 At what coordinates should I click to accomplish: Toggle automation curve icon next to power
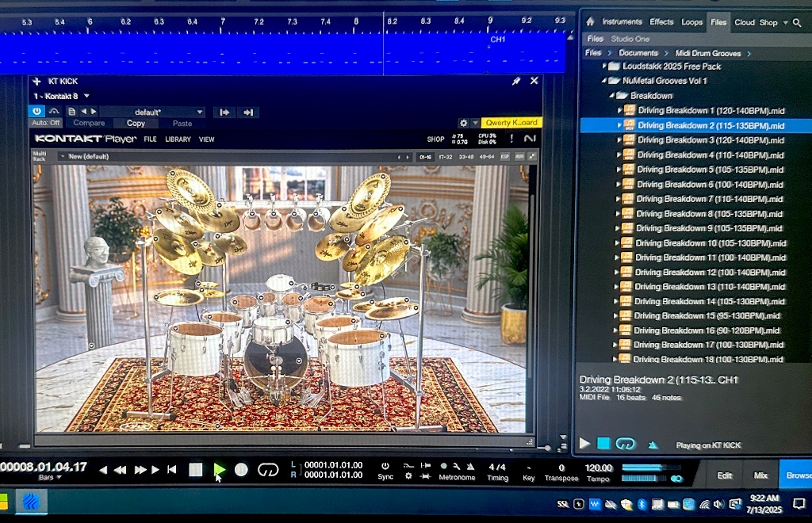(54, 111)
